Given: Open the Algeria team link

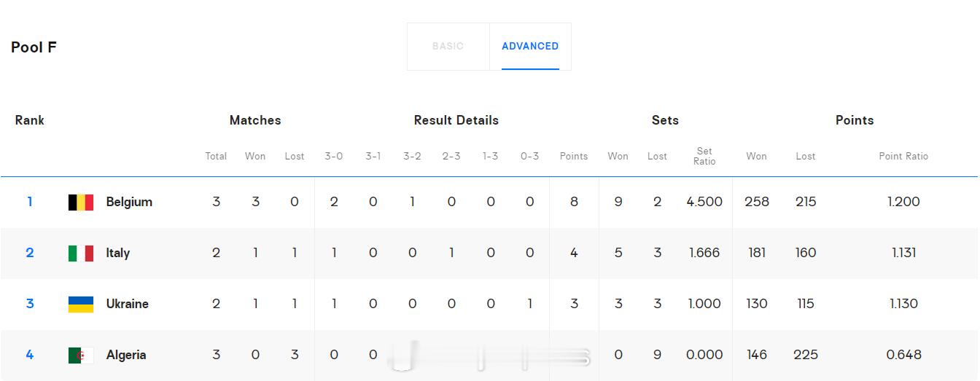Looking at the screenshot, I should 126,355.
